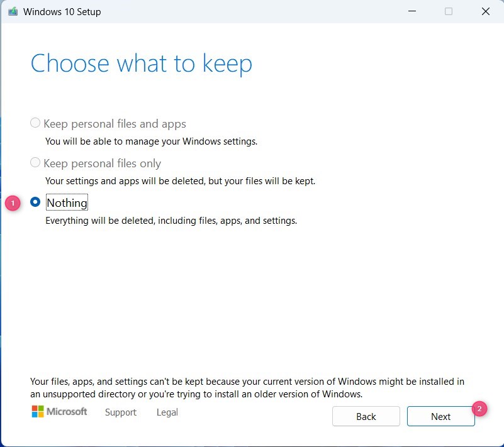Click 'Your settings and apps will be deleted' text
Screen dimensions: 504x447
pyautogui.click(x=181, y=181)
